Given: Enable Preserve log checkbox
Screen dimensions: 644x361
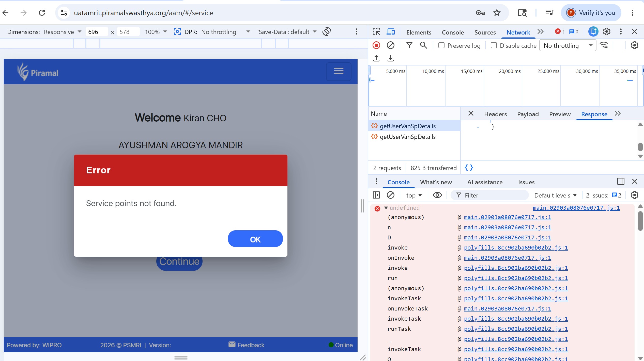Looking at the screenshot, I should [441, 45].
